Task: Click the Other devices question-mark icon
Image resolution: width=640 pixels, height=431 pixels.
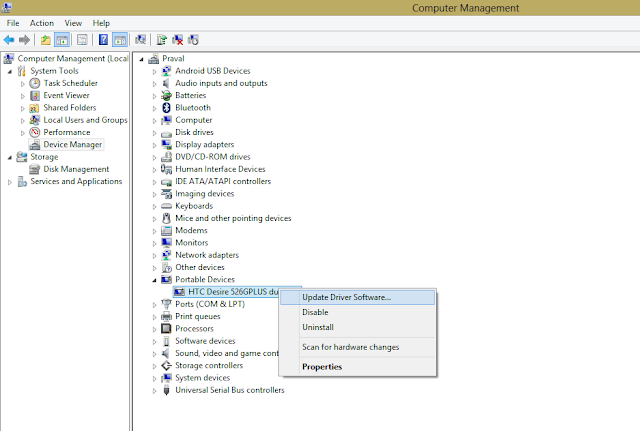Action: click(166, 267)
